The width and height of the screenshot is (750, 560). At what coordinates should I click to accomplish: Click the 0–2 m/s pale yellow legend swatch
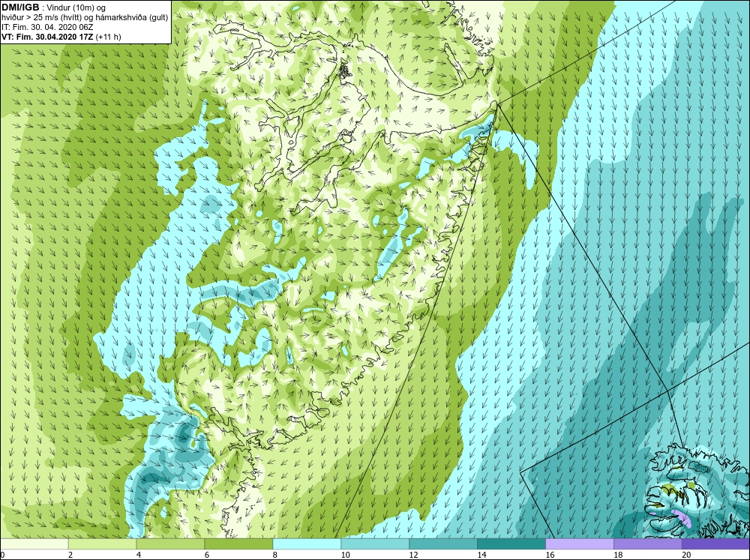34,544
